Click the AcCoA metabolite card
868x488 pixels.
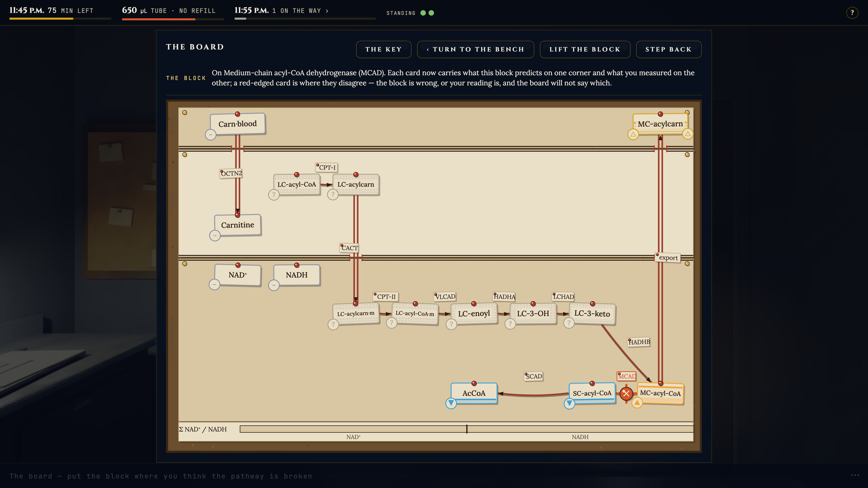(x=474, y=393)
